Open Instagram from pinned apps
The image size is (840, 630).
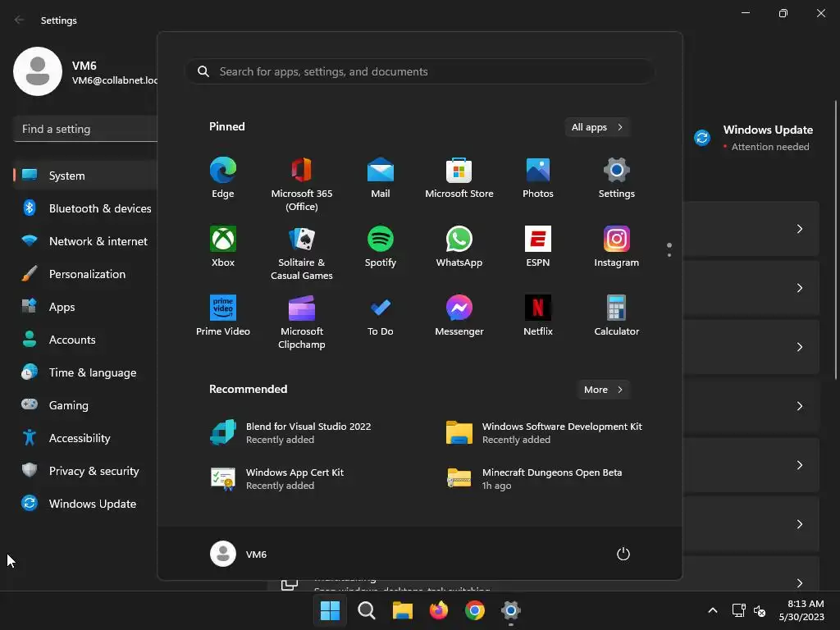[617, 248]
